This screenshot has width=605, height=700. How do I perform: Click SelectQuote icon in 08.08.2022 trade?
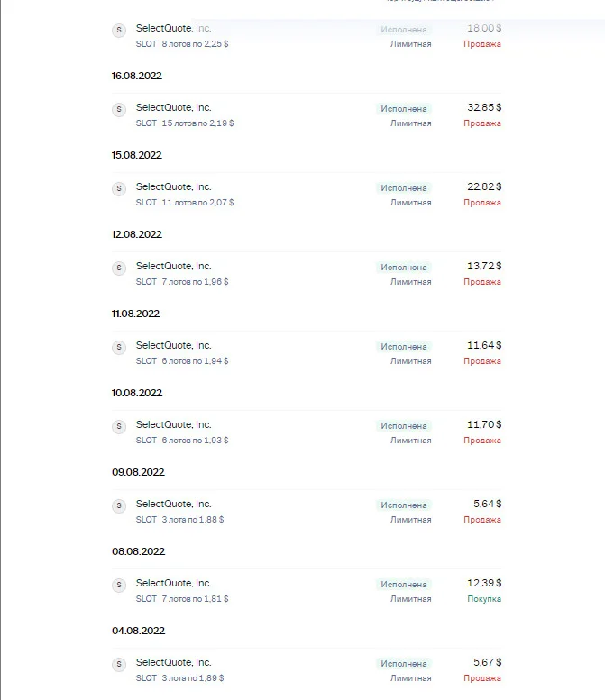(119, 585)
